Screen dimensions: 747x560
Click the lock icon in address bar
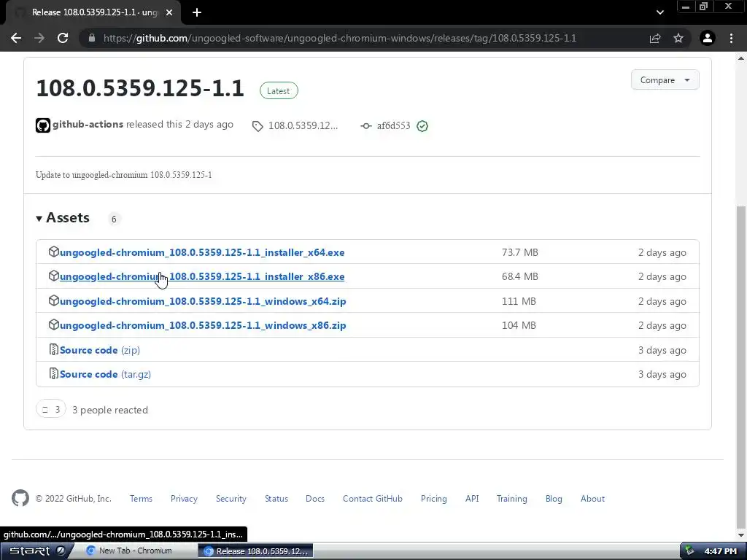point(91,38)
